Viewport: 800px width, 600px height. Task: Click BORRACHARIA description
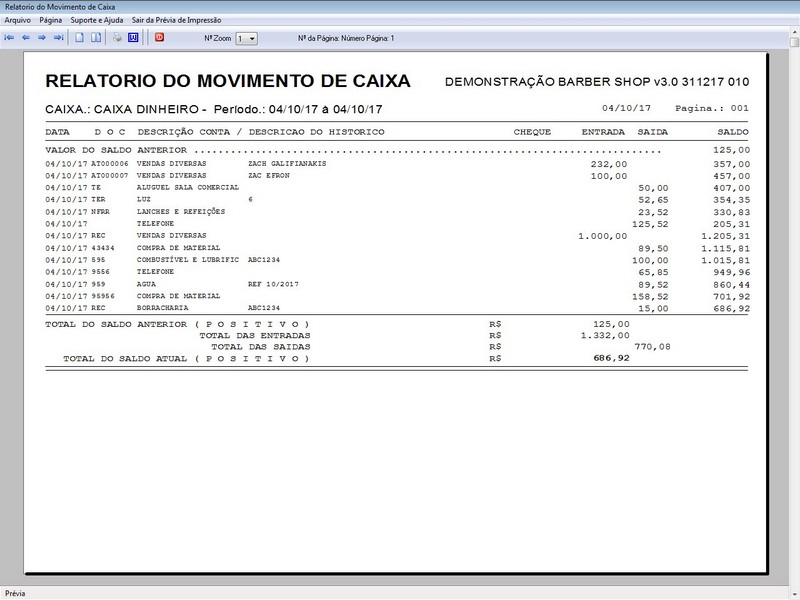click(x=162, y=308)
